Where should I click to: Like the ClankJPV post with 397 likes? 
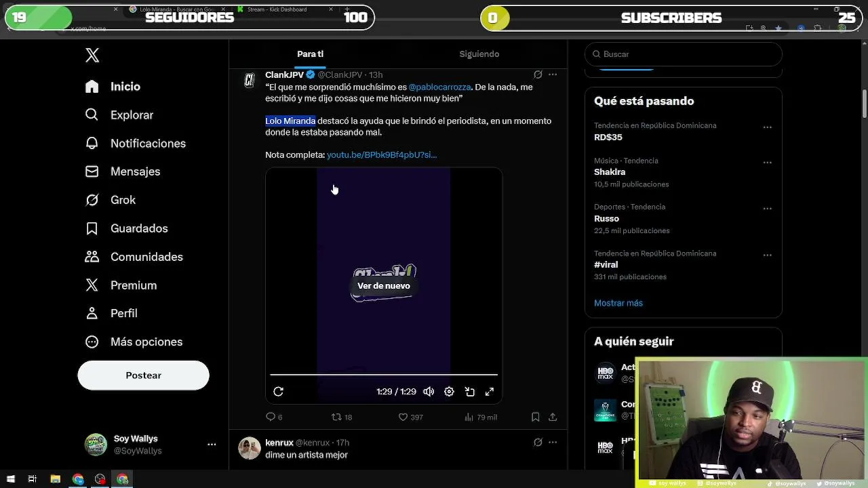[x=410, y=418]
